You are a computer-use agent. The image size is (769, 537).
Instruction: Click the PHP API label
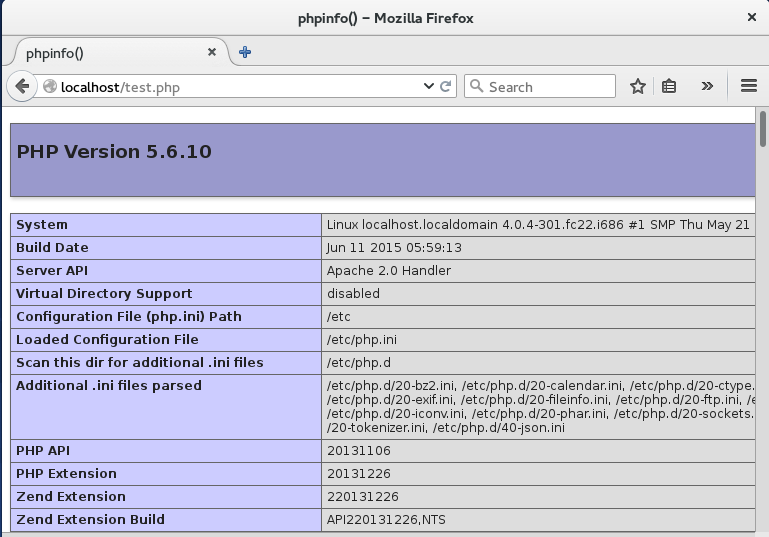43,451
